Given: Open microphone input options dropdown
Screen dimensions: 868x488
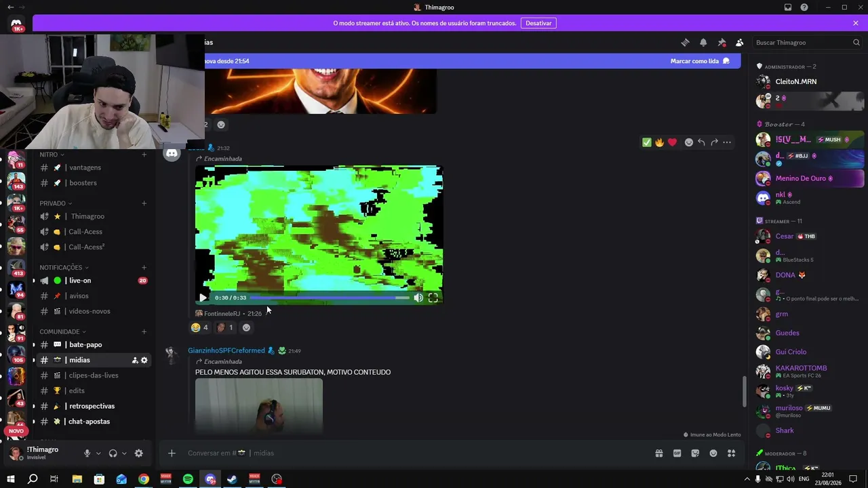Looking at the screenshot, I should pos(98,453).
